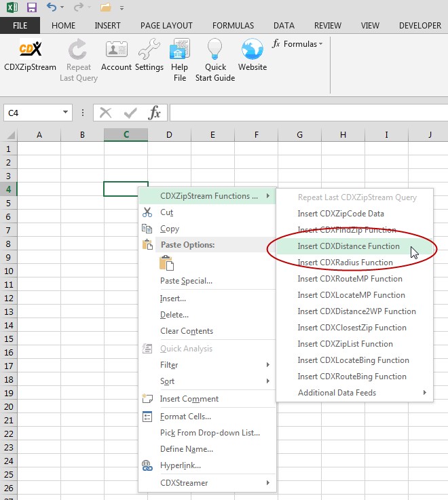Image resolution: width=448 pixels, height=500 pixels.
Task: Open the FILE tab
Action: pos(20,26)
